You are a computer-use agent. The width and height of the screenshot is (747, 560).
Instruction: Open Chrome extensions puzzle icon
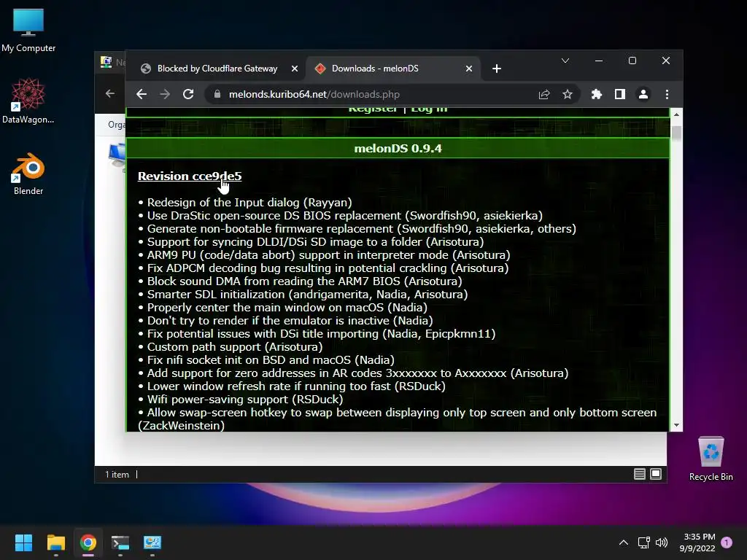(597, 94)
